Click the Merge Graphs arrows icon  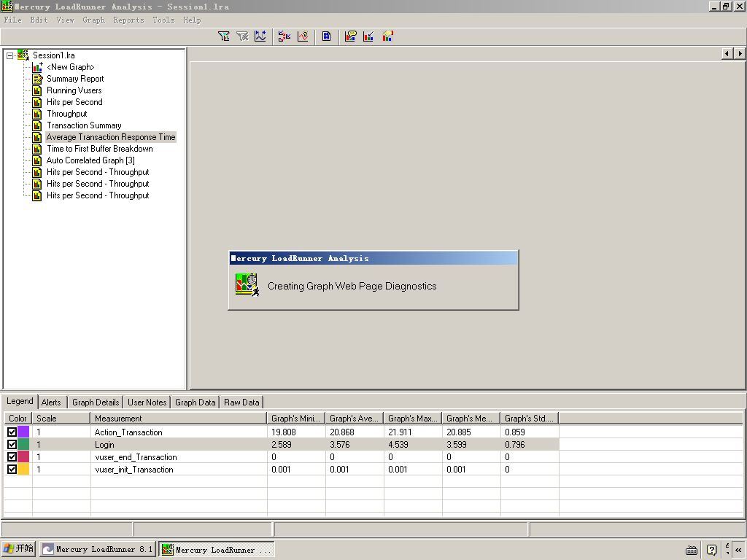click(x=285, y=36)
